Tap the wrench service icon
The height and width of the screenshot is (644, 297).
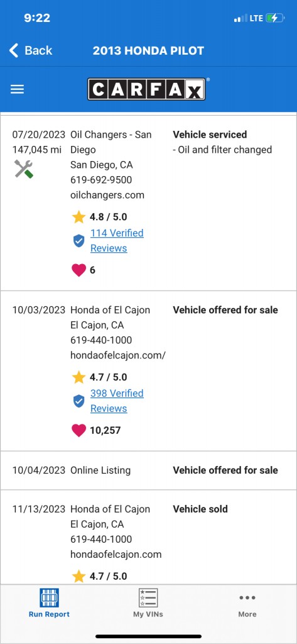coord(23,169)
